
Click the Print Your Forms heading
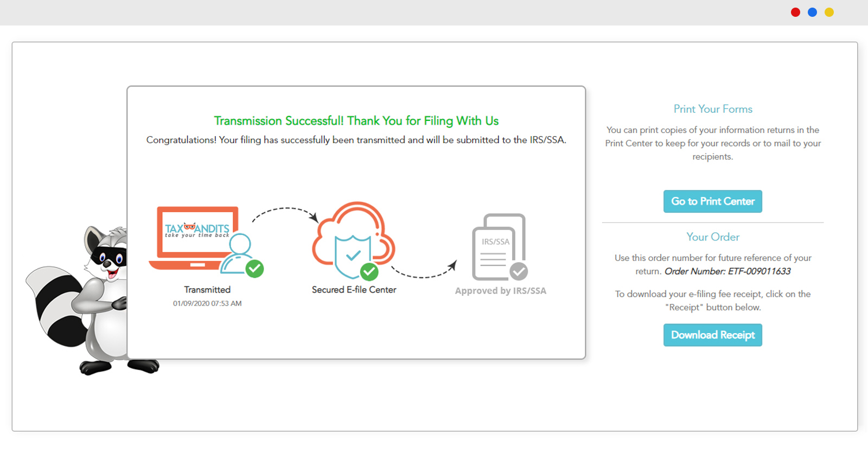(712, 109)
